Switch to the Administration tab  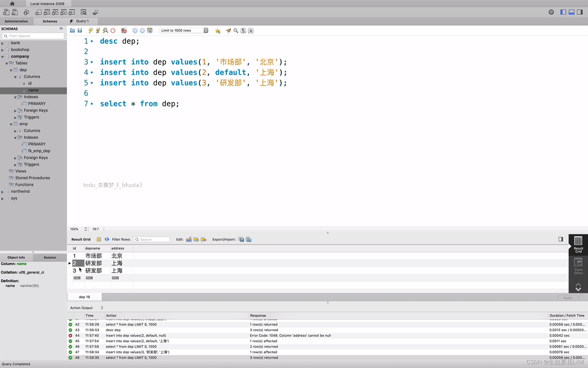click(x=16, y=21)
